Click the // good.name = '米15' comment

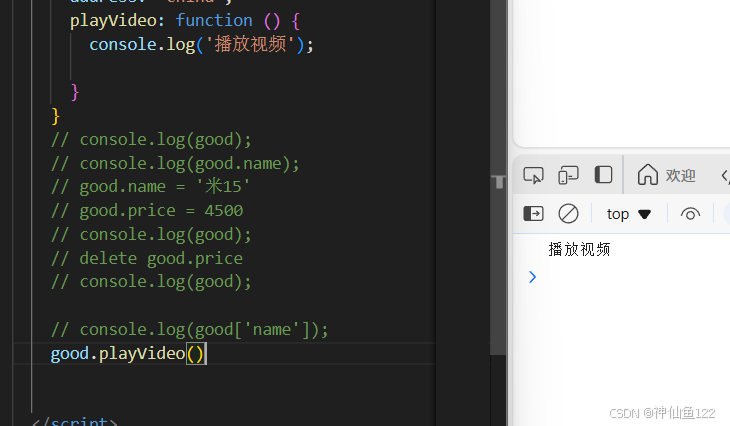tap(150, 187)
